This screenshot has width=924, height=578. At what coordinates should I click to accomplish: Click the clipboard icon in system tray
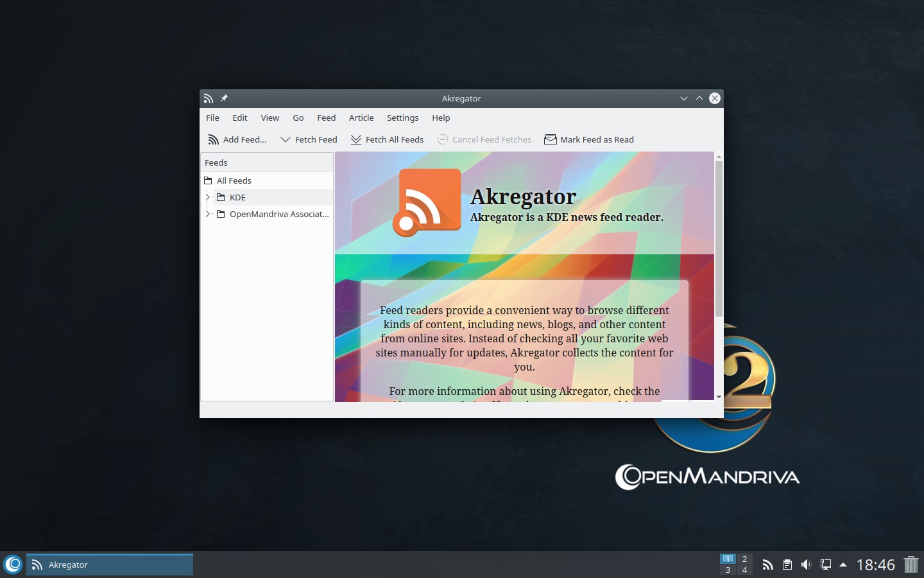click(787, 565)
